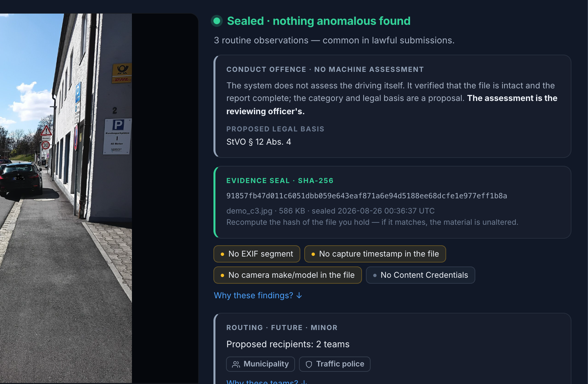588x384 pixels.
Task: Click the green sealed status indicator dot
Action: point(217,21)
